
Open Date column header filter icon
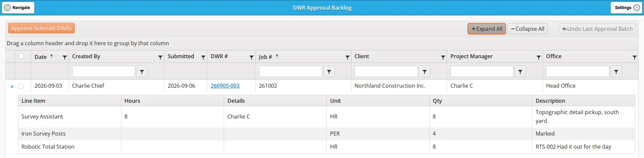tap(65, 57)
